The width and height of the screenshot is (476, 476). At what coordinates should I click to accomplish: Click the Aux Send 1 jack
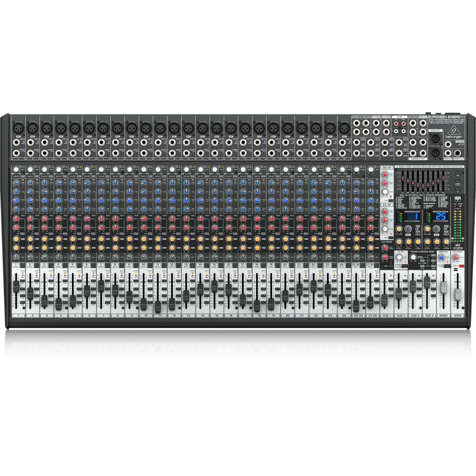click(386, 123)
